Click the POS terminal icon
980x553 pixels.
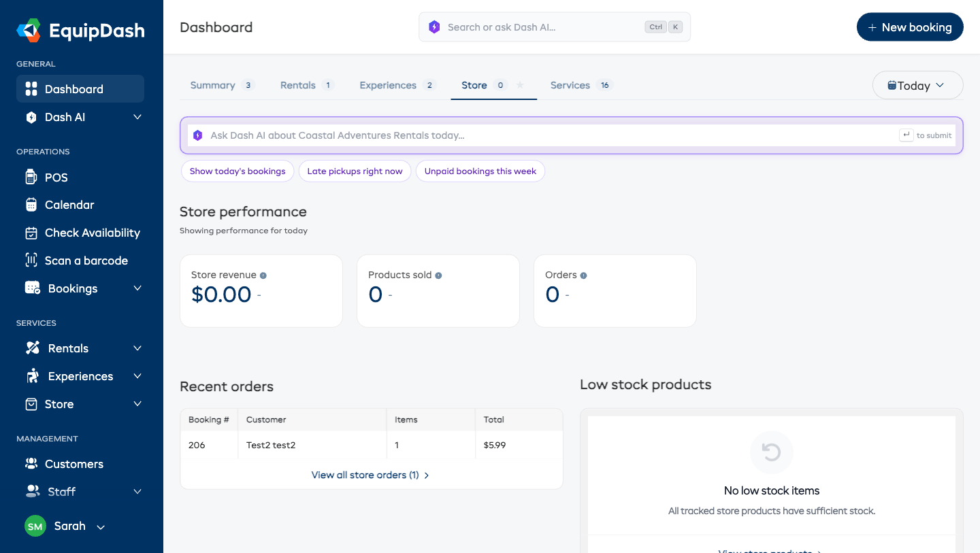pyautogui.click(x=31, y=178)
